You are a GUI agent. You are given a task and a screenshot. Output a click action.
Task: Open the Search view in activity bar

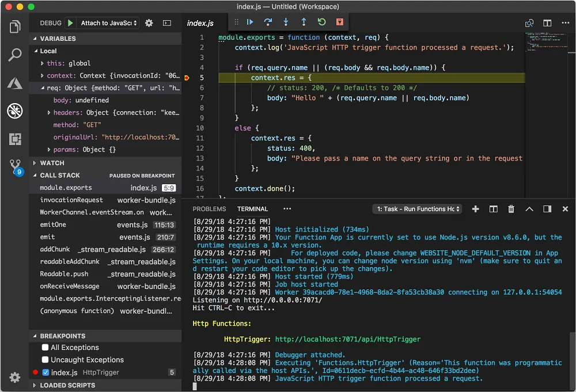pyautogui.click(x=15, y=55)
